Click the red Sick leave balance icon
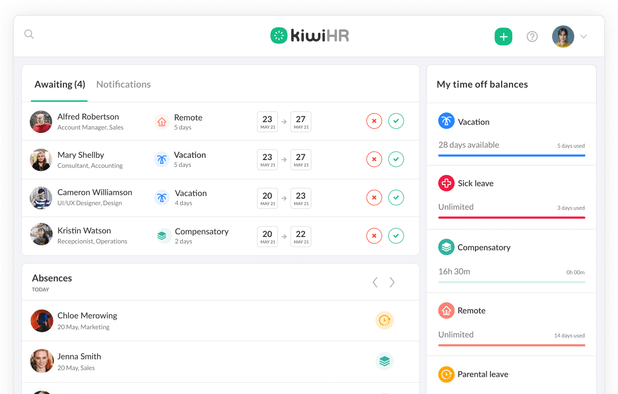 [446, 183]
